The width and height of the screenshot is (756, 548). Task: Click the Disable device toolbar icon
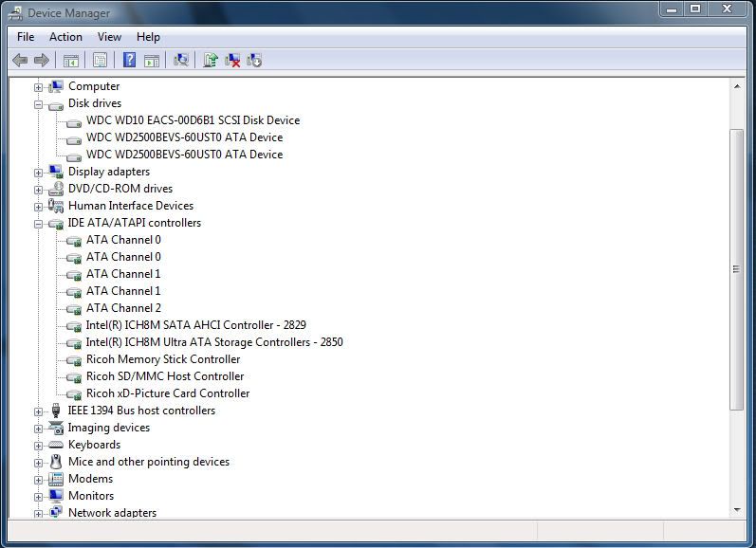pos(254,61)
